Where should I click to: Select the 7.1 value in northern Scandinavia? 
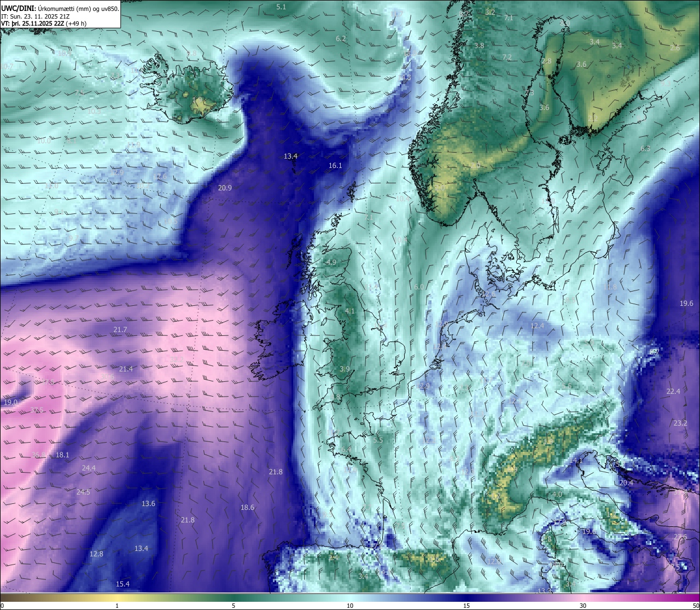(509, 18)
